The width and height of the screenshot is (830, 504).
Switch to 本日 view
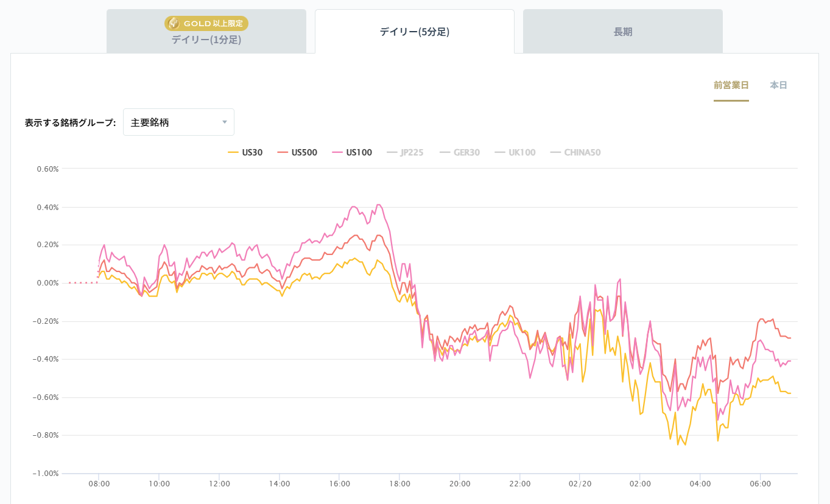[x=778, y=85]
